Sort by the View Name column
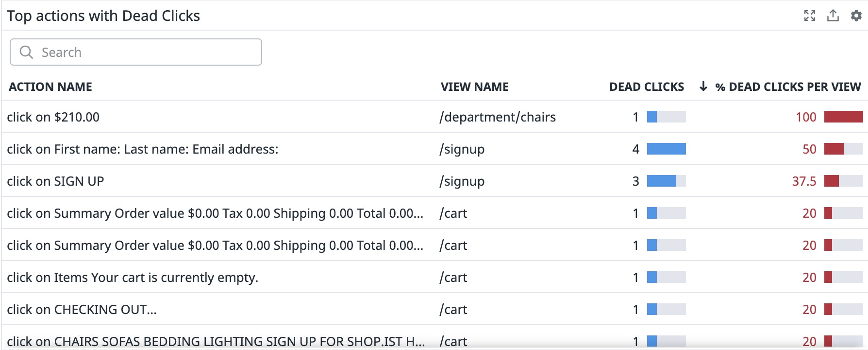 (474, 87)
